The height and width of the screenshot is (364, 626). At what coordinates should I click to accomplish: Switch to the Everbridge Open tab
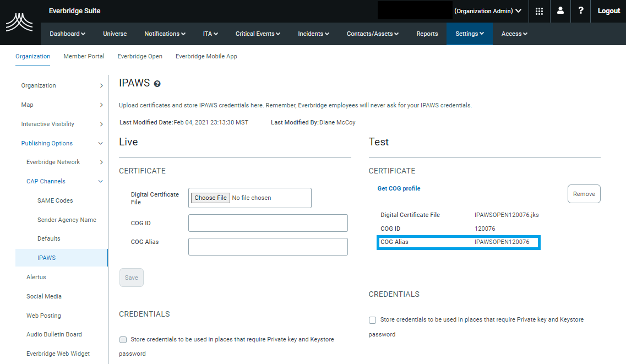[x=140, y=56]
